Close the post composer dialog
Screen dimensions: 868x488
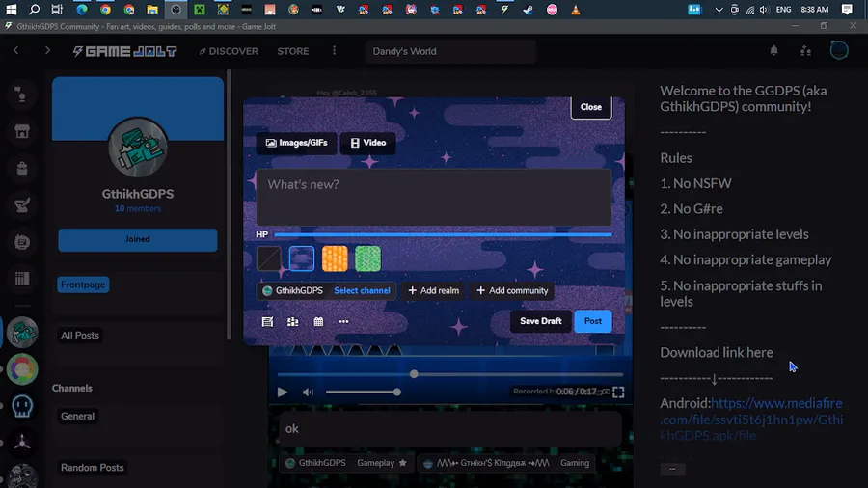pyautogui.click(x=590, y=107)
